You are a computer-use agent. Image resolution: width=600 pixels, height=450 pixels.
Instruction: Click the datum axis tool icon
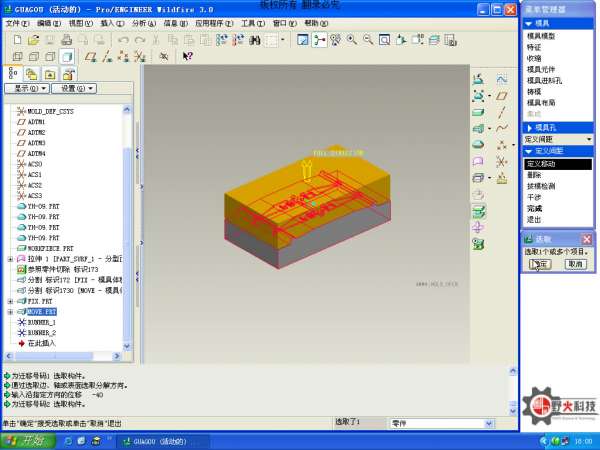(x=502, y=112)
